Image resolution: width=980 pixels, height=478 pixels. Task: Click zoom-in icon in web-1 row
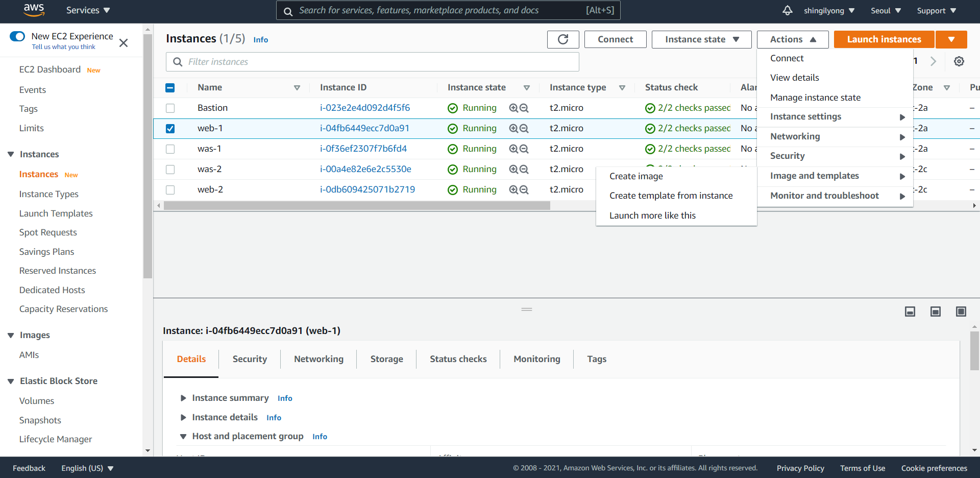513,128
